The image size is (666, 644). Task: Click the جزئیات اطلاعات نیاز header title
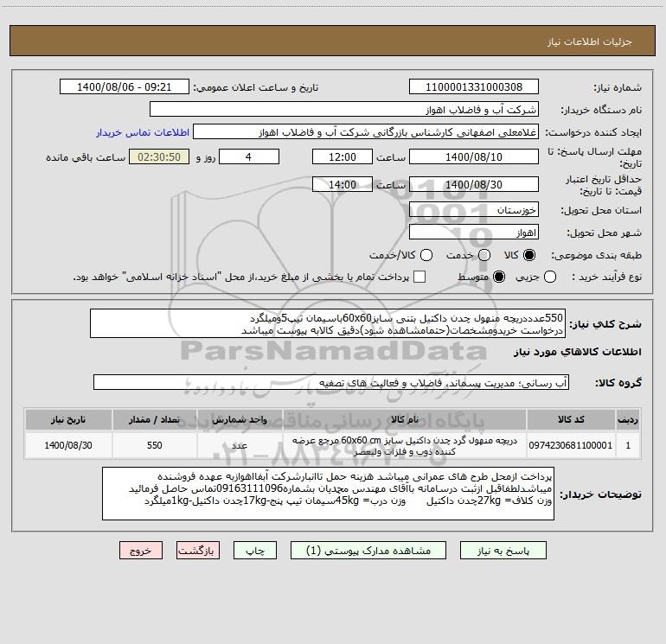[x=589, y=41]
